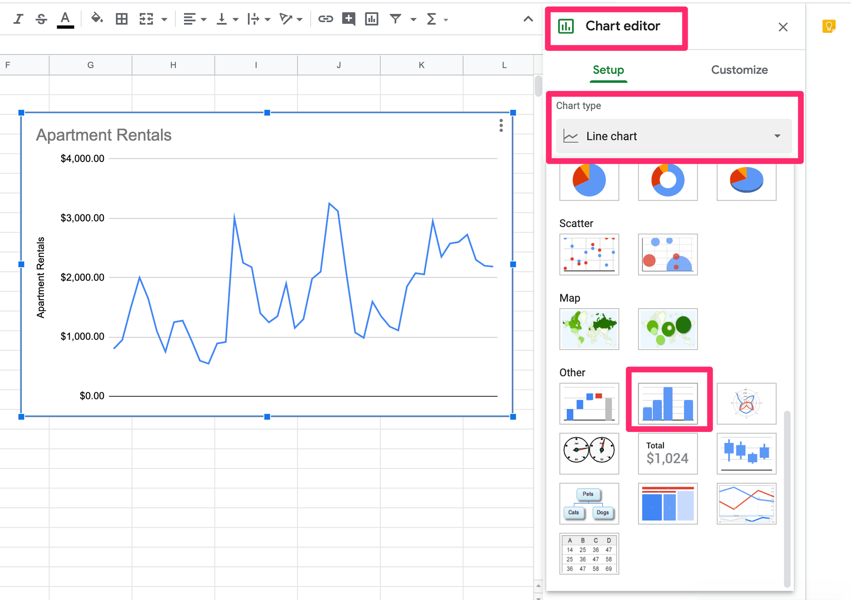This screenshot has width=868, height=600.
Task: Open the horizontal align menu
Action: click(189, 19)
